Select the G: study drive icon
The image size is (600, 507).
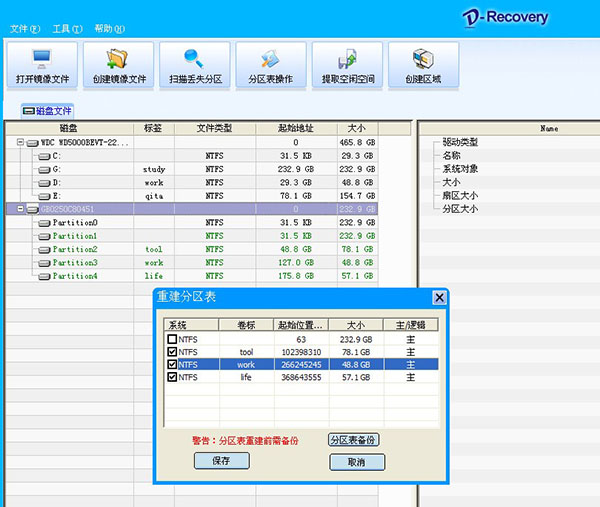[44, 170]
